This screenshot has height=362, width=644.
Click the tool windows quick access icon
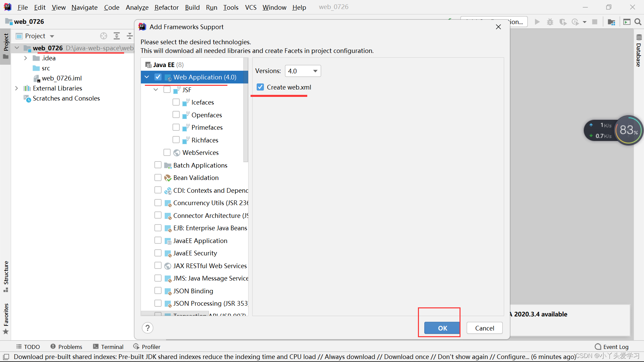click(6, 357)
